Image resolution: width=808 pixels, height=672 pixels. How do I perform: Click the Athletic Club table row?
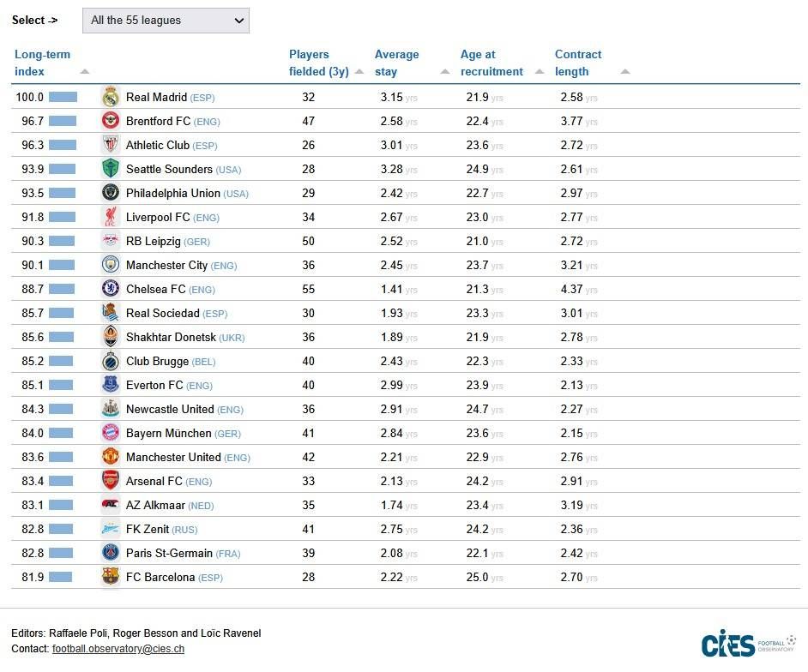(x=405, y=145)
